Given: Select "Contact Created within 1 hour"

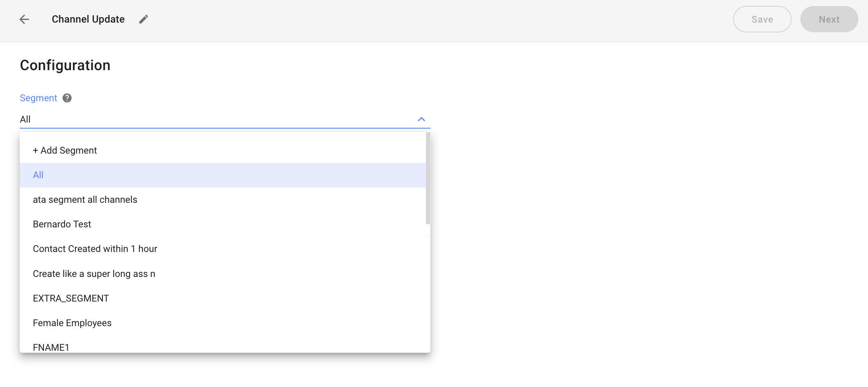Looking at the screenshot, I should (95, 249).
